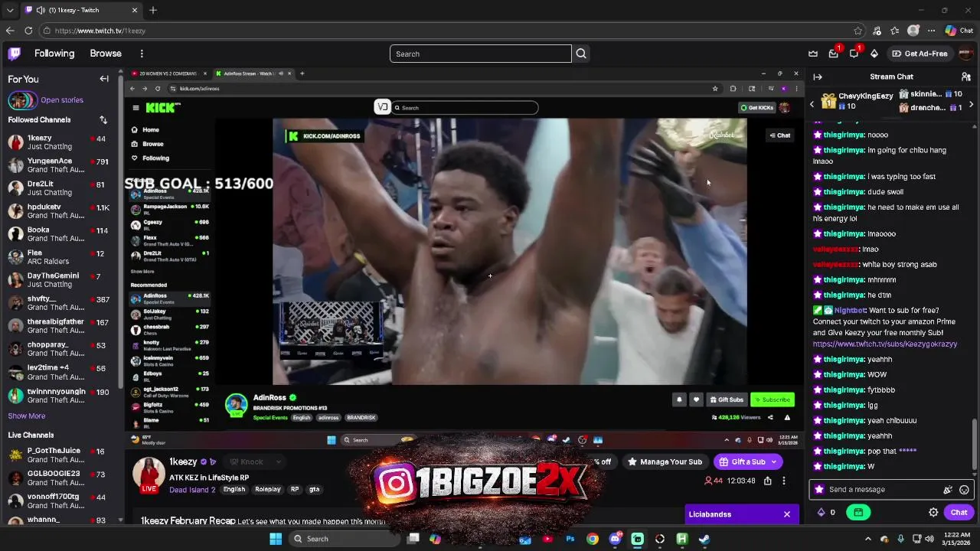Open the Get Bits diamond icon

(874, 54)
